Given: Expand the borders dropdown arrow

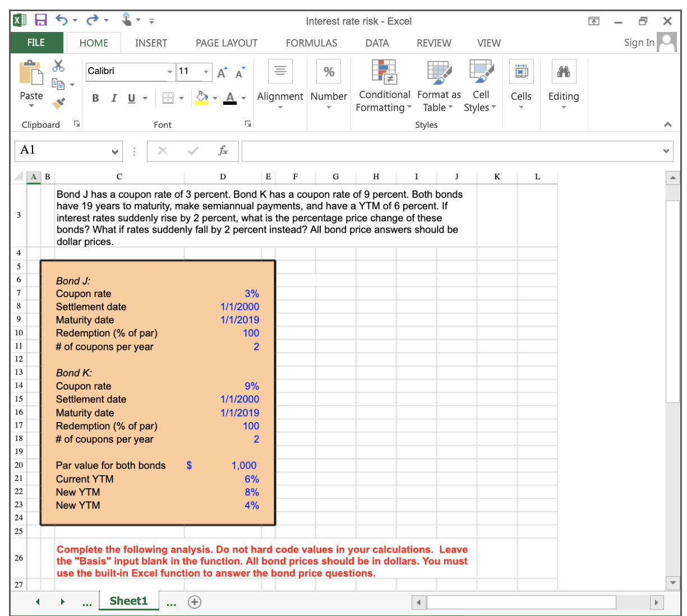Looking at the screenshot, I should [181, 99].
